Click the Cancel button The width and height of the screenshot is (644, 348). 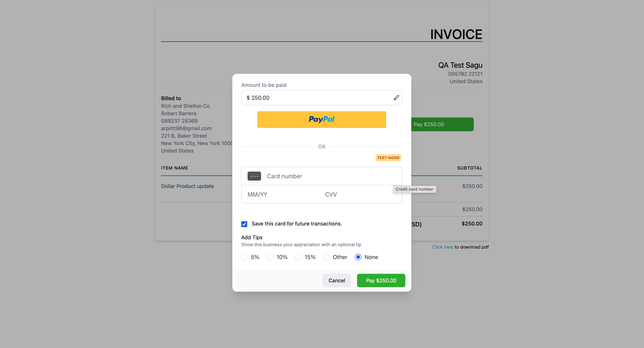tap(336, 280)
